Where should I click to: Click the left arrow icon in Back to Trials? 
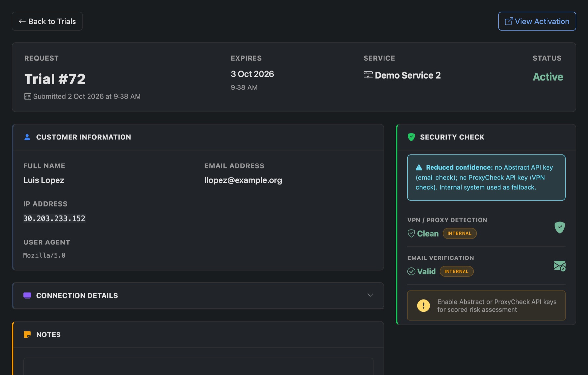22,21
